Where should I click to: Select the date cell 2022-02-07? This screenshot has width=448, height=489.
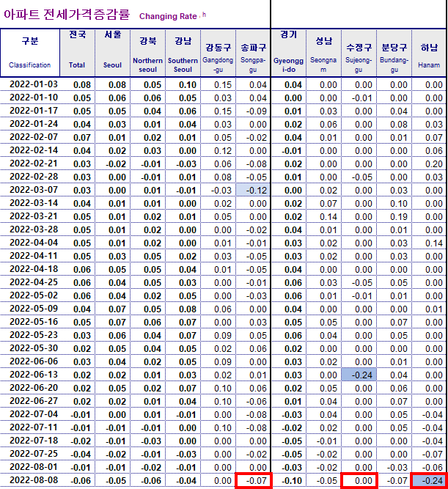coord(34,137)
